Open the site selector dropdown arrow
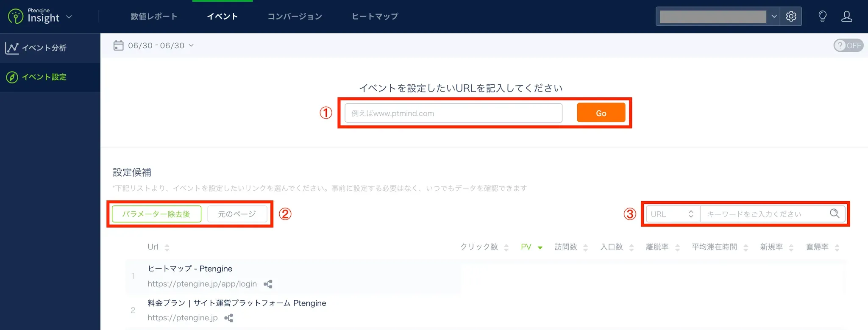Image resolution: width=868 pixels, height=330 pixels. 773,17
